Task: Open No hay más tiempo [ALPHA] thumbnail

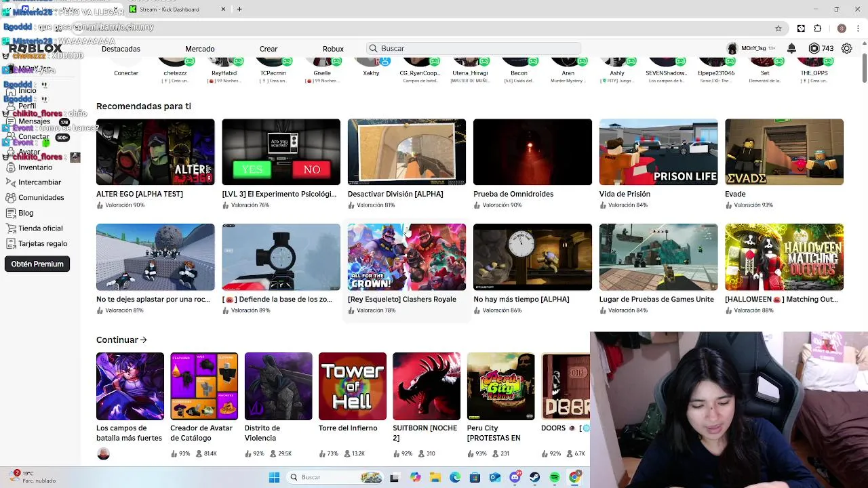Action: tap(532, 257)
